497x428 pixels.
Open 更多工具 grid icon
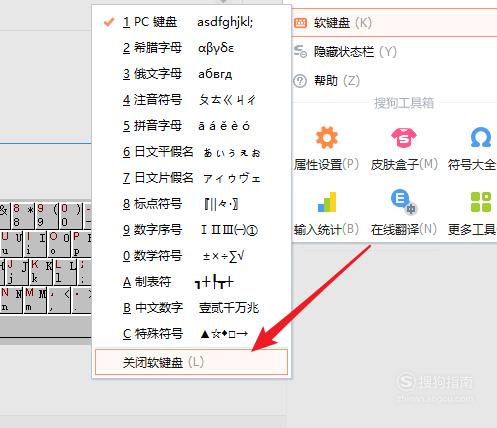pyautogui.click(x=481, y=202)
